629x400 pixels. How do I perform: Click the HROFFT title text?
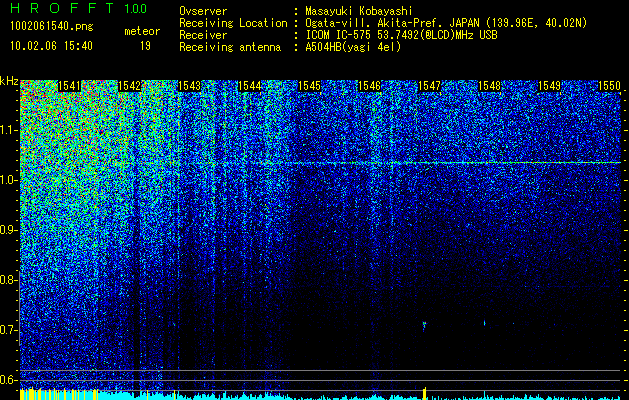(x=62, y=8)
